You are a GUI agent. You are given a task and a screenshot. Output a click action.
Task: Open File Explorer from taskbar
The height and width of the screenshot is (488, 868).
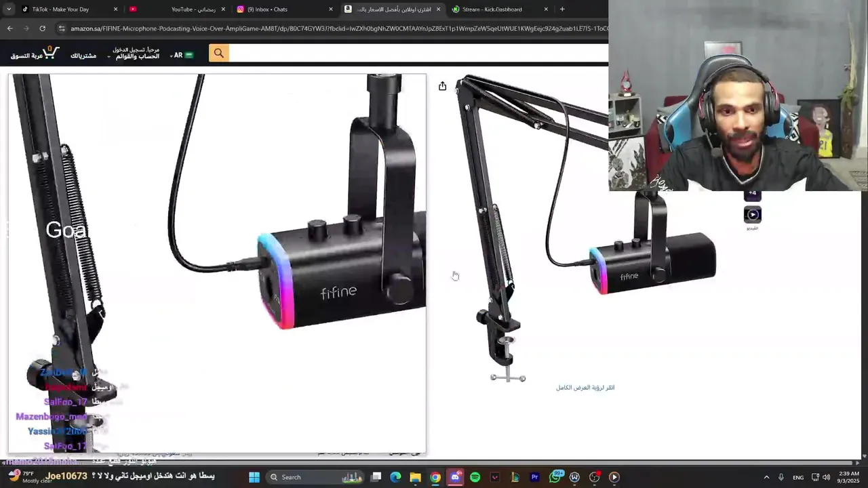[x=415, y=477]
